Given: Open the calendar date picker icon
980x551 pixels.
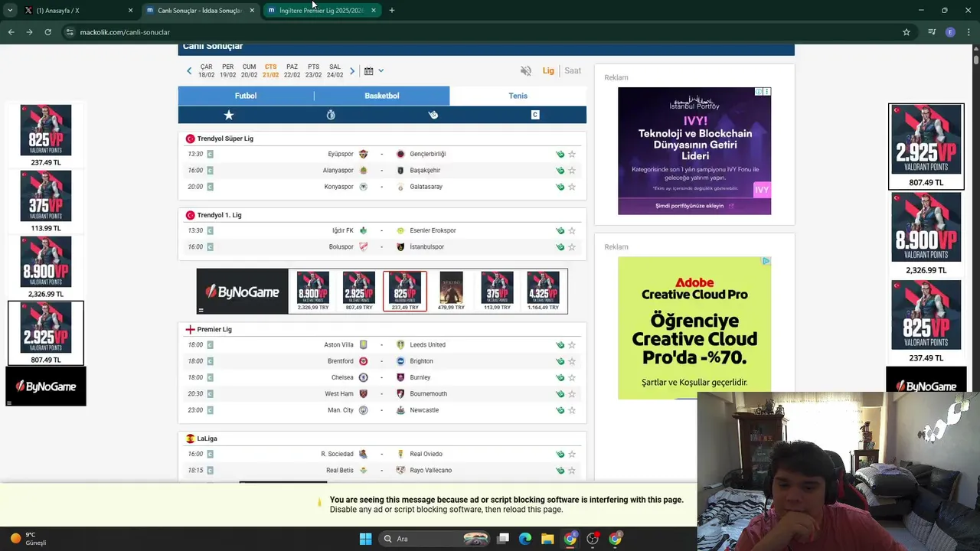Looking at the screenshot, I should pyautogui.click(x=368, y=71).
